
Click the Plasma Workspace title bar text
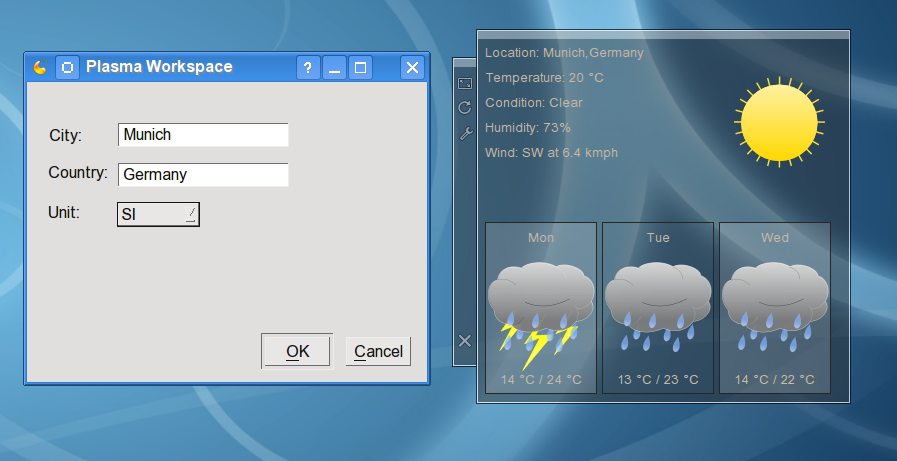coord(159,67)
